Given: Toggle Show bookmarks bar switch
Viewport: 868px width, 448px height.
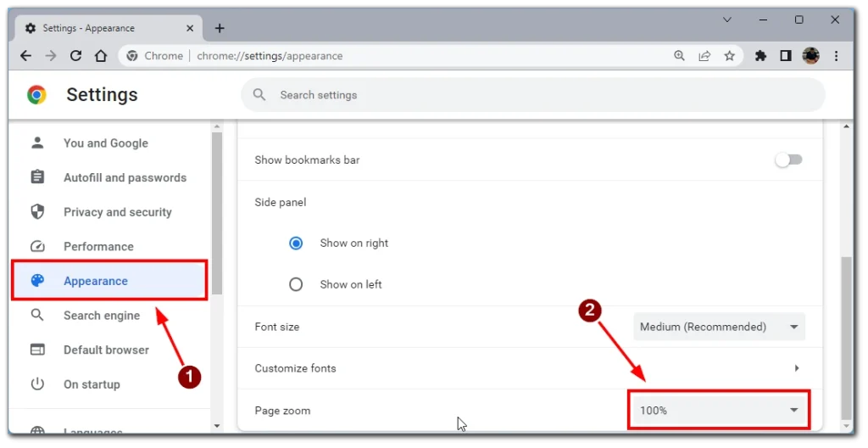Looking at the screenshot, I should coord(789,160).
